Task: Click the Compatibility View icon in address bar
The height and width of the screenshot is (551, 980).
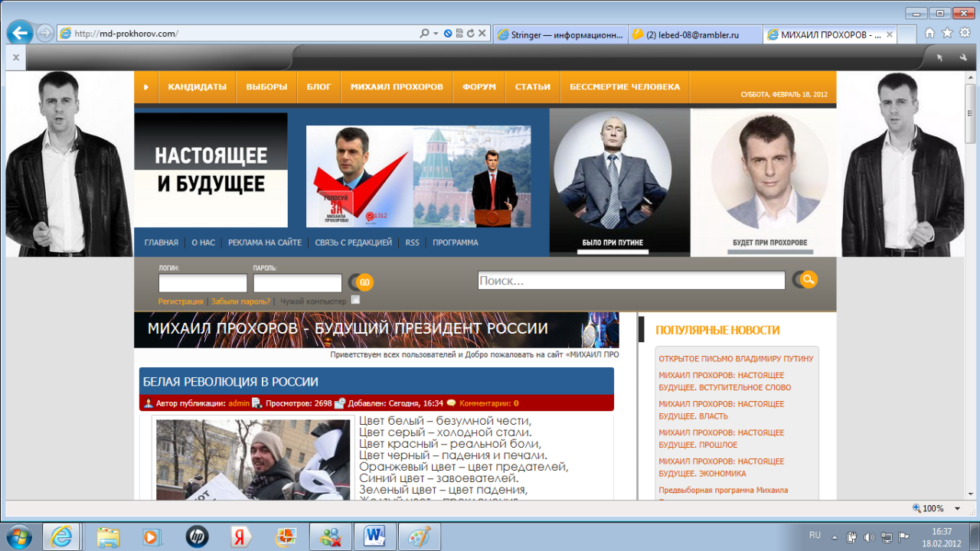Action: [459, 34]
